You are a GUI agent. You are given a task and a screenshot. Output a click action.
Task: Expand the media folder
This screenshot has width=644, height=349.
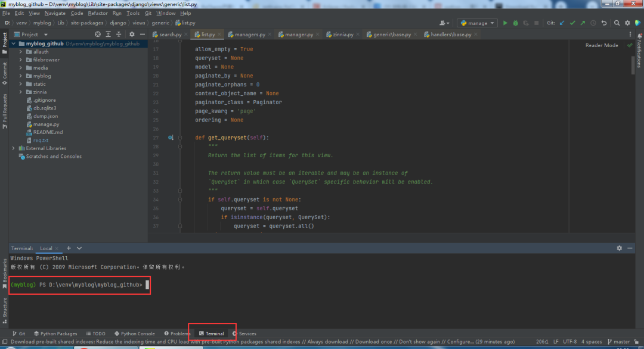click(21, 68)
